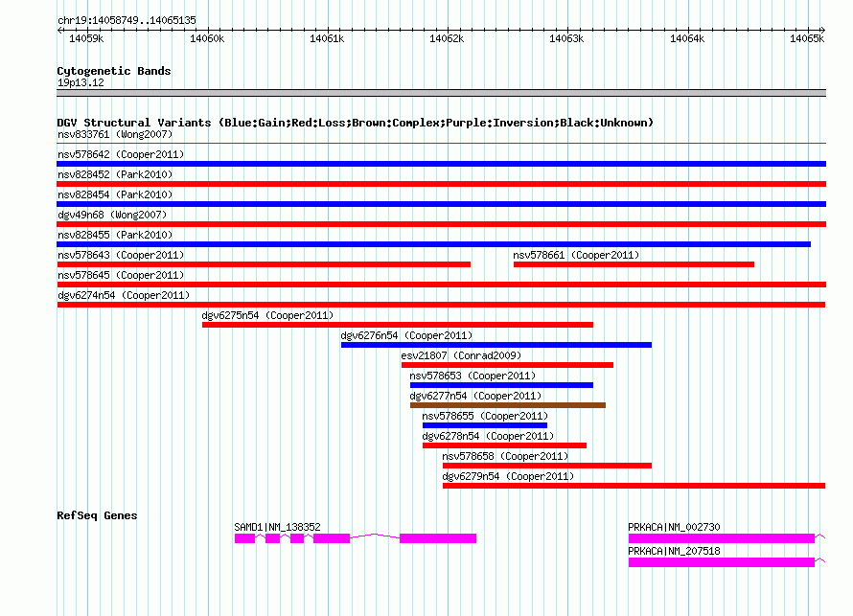Viewport: 853px width, 616px height.
Task: Click the Cytogenetic Bands track title
Action: (x=114, y=71)
